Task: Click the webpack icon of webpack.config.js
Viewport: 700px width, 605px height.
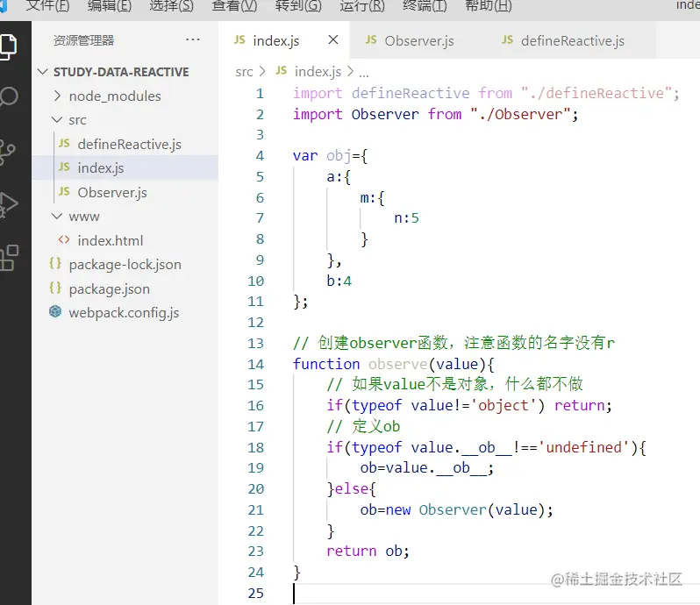Action: [x=55, y=311]
